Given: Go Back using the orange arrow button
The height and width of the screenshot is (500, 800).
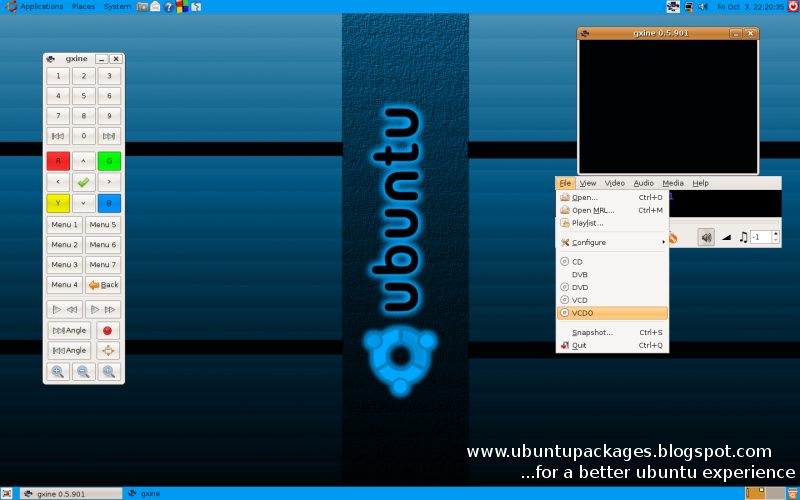Looking at the screenshot, I should coord(103,285).
